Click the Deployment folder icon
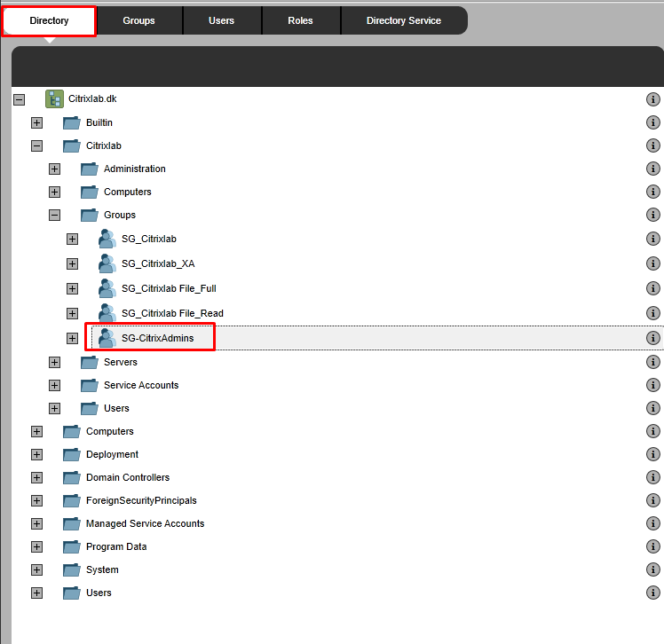The width and height of the screenshot is (664, 644). click(72, 454)
